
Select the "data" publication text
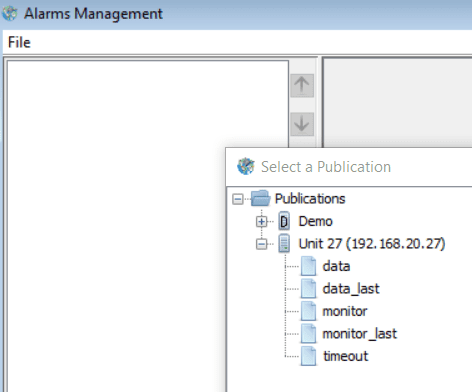click(x=336, y=266)
